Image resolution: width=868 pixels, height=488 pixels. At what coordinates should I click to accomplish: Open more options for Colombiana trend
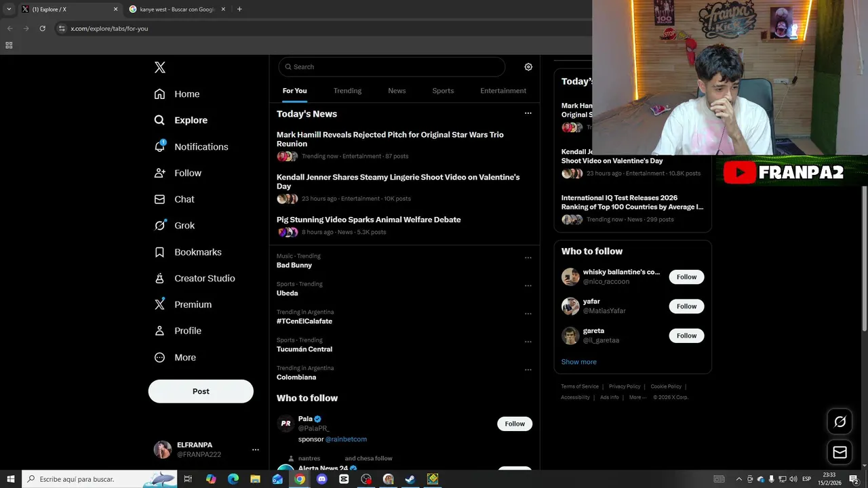[528, 370]
